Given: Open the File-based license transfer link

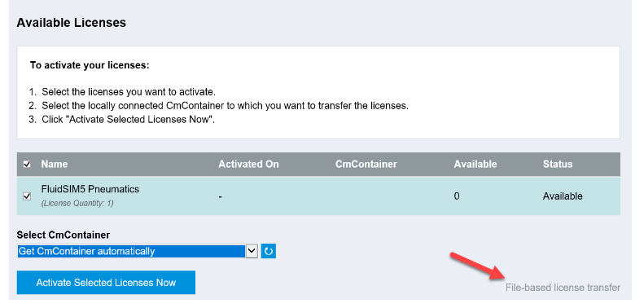Looking at the screenshot, I should pyautogui.click(x=563, y=288).
